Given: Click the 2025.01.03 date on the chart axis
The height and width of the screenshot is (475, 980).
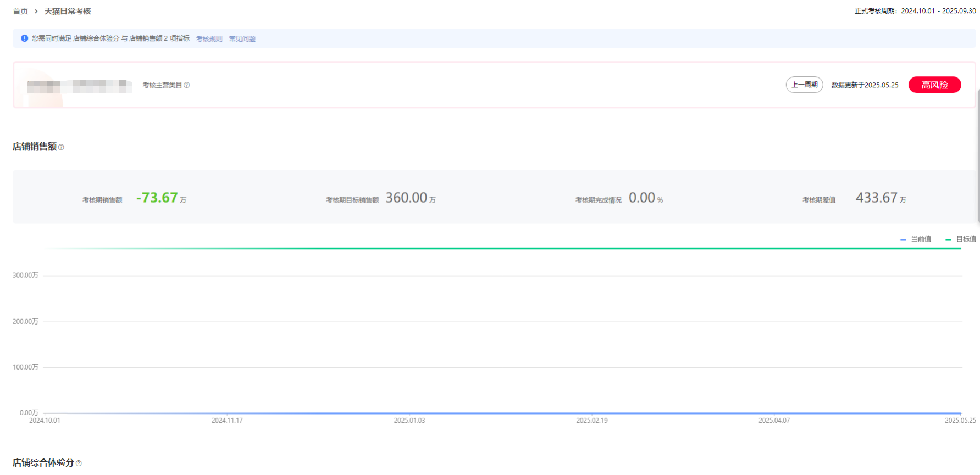Looking at the screenshot, I should point(409,421).
